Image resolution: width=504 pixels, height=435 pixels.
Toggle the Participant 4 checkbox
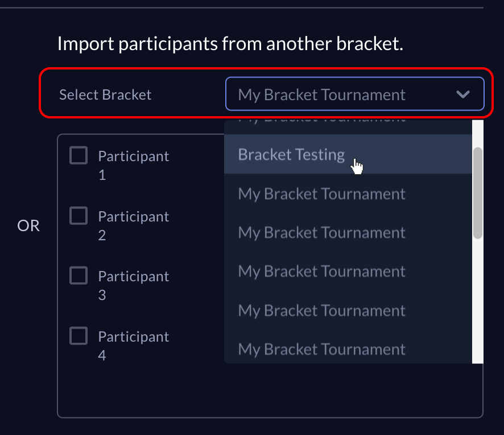tap(79, 336)
